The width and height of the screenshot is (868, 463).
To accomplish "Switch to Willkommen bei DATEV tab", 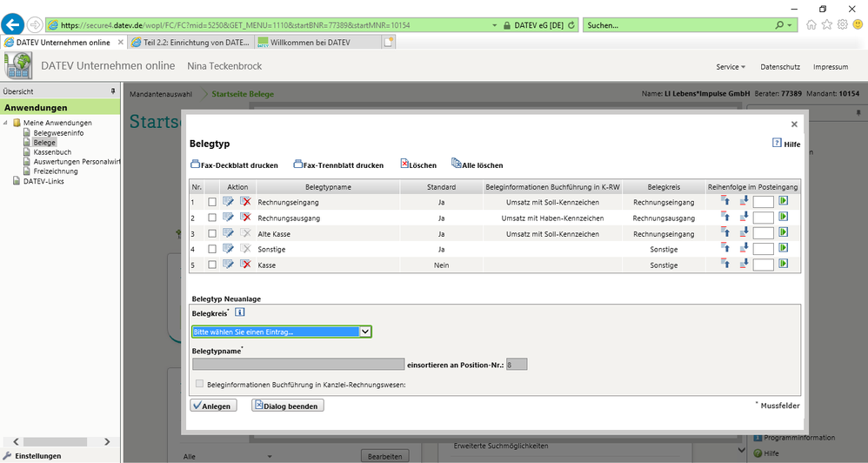I will point(317,42).
